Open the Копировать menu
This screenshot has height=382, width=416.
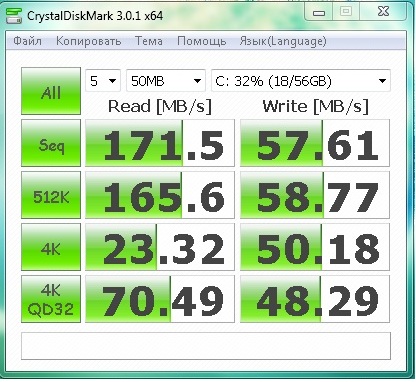tap(88, 41)
